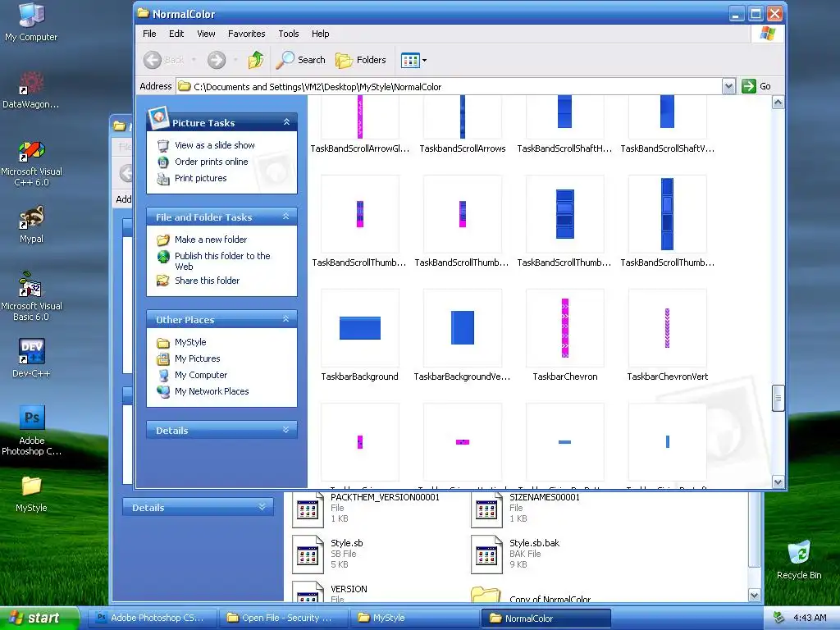Screen dimensions: 840x630
Task: Select Style.sb.bak file in MyStyle window
Action: [x=486, y=554]
